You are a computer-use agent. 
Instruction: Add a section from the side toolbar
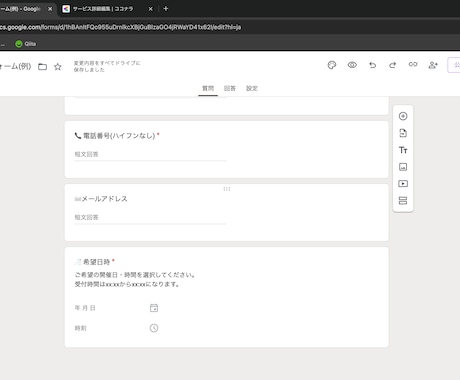click(x=403, y=201)
